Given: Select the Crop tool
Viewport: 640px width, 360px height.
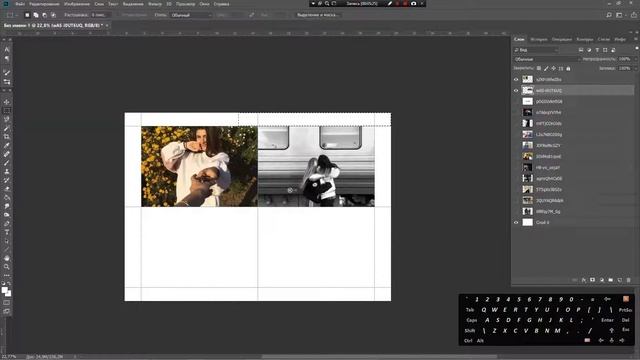Looking at the screenshot, I should tap(7, 137).
